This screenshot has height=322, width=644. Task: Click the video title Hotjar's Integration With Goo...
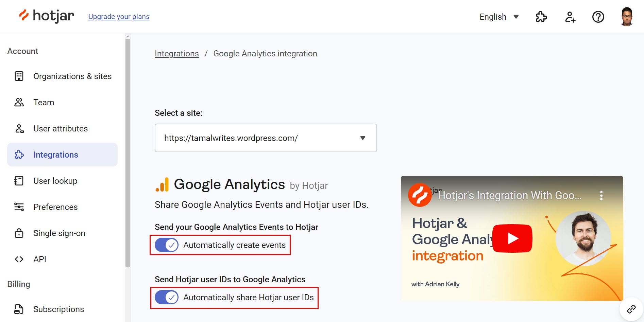point(509,195)
